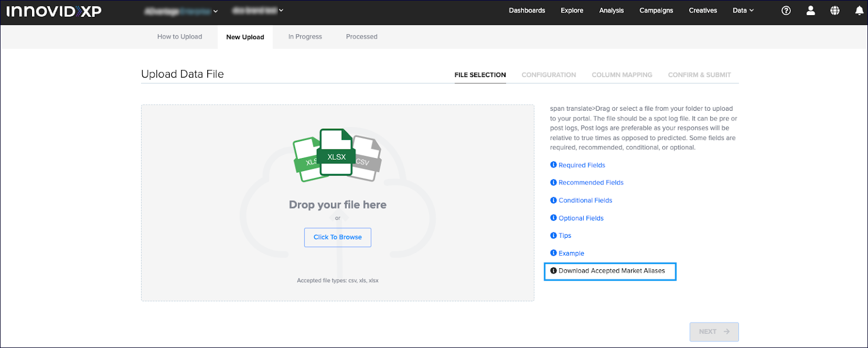Switch to the In Progress tab
The image size is (868, 348).
(x=305, y=37)
